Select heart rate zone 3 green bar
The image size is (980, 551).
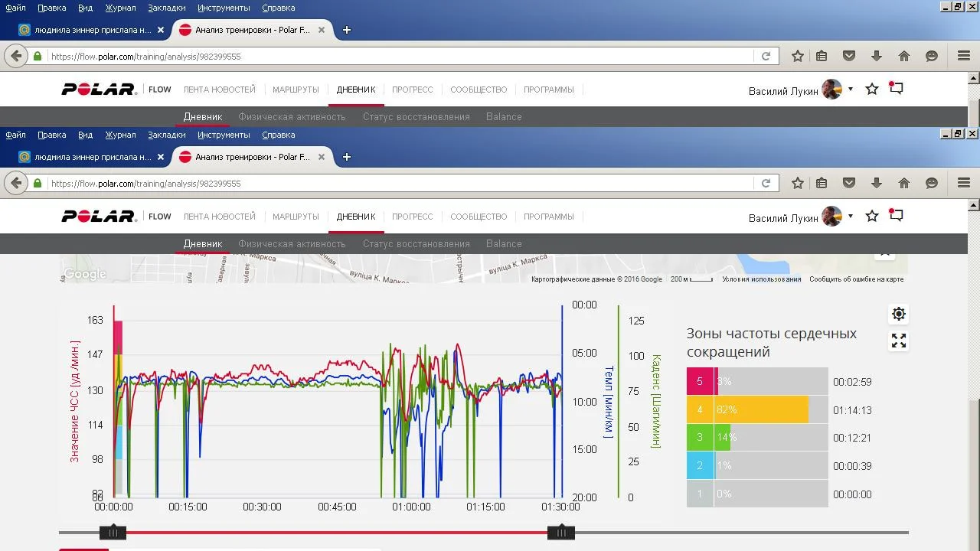757,437
